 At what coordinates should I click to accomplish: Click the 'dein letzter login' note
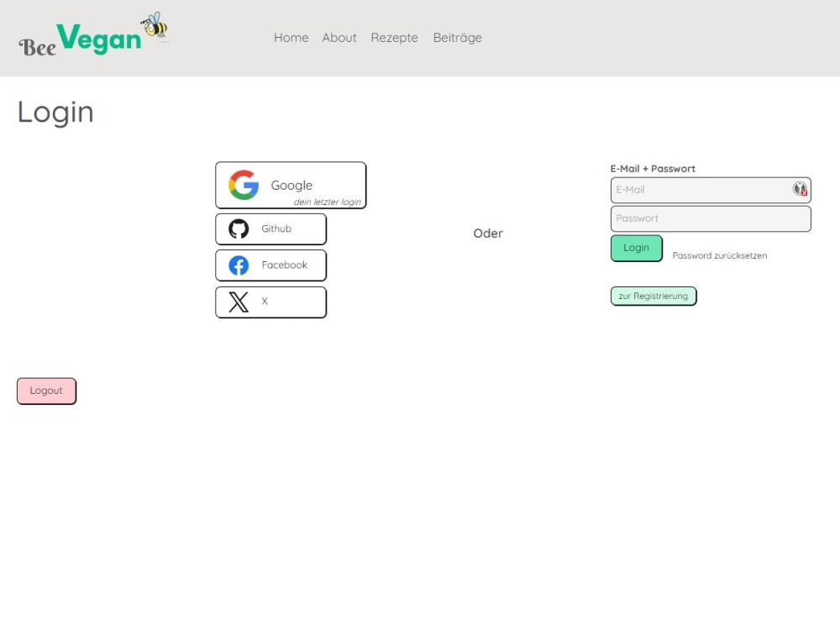328,202
